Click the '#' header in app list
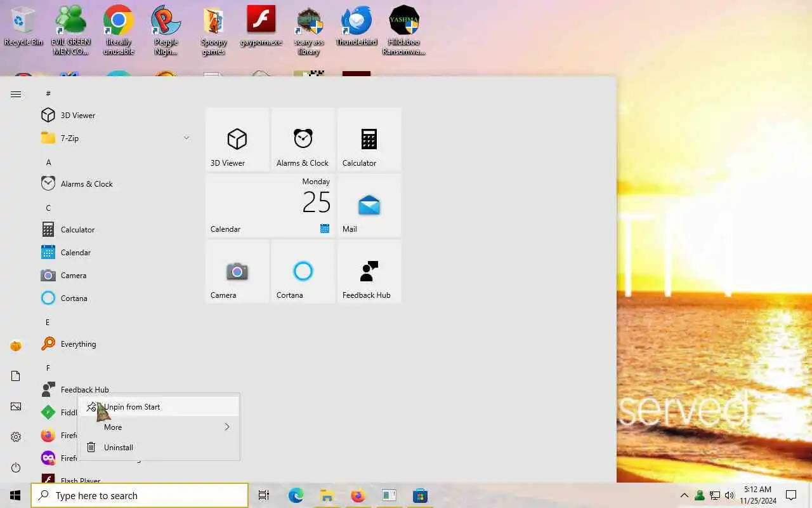This screenshot has width=812, height=508. pyautogui.click(x=48, y=93)
